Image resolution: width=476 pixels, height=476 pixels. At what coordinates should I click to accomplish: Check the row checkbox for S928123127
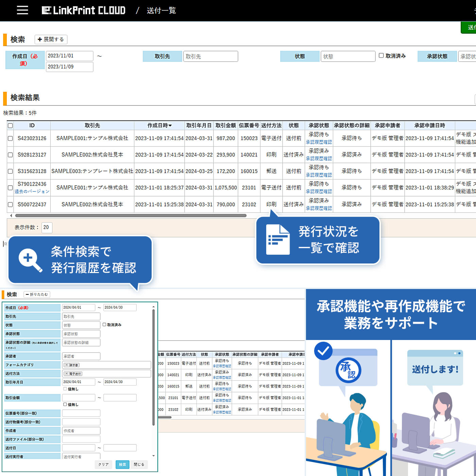pos(10,155)
